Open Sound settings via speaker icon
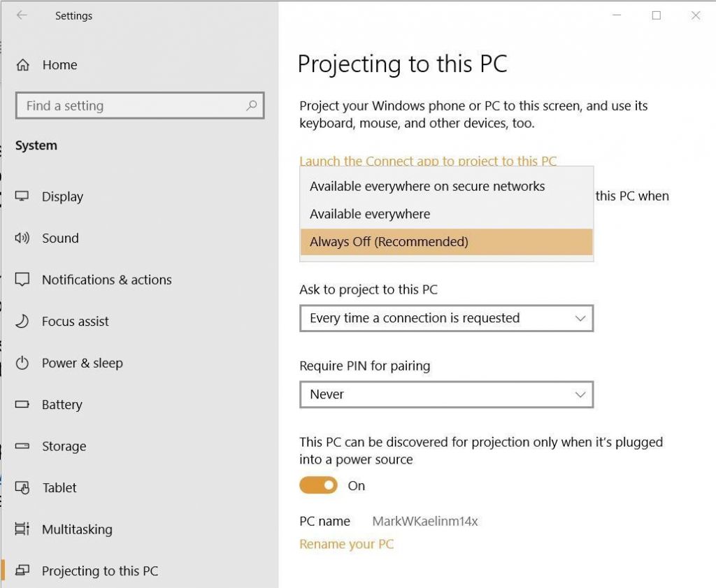716x588 pixels. 22,238
